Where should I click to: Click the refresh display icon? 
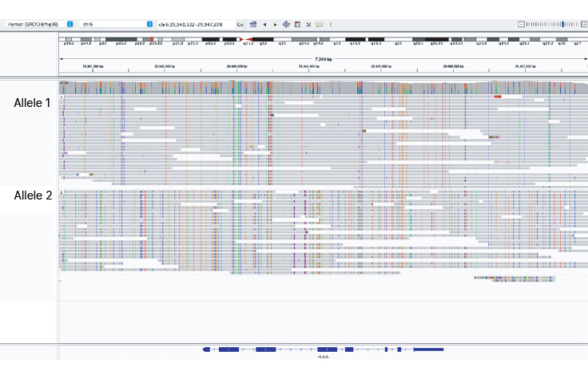click(x=286, y=25)
